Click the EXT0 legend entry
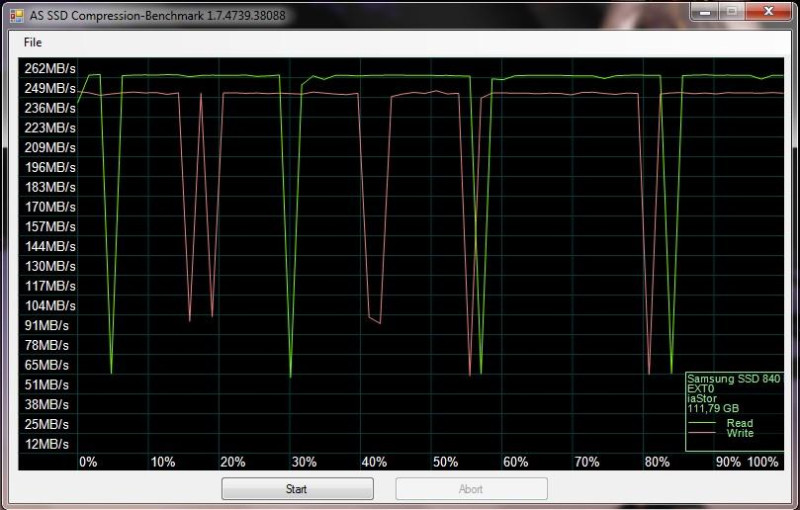800x510 pixels. (701, 389)
